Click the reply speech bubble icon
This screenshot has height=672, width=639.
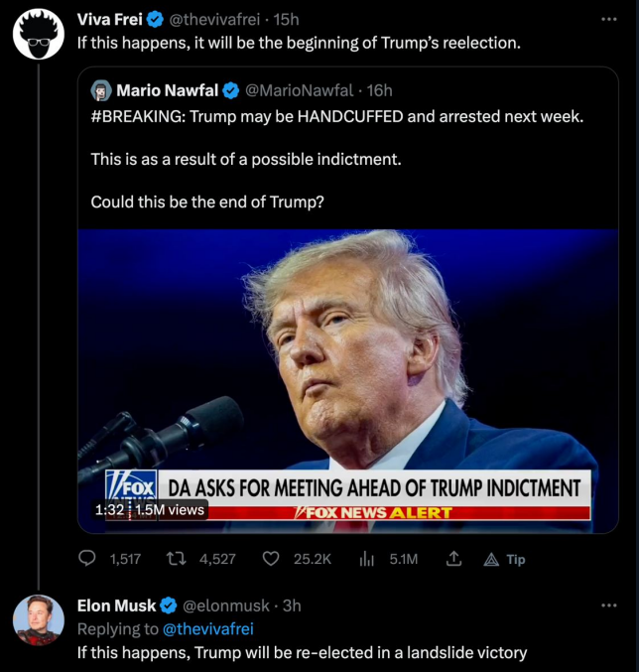coord(87,559)
